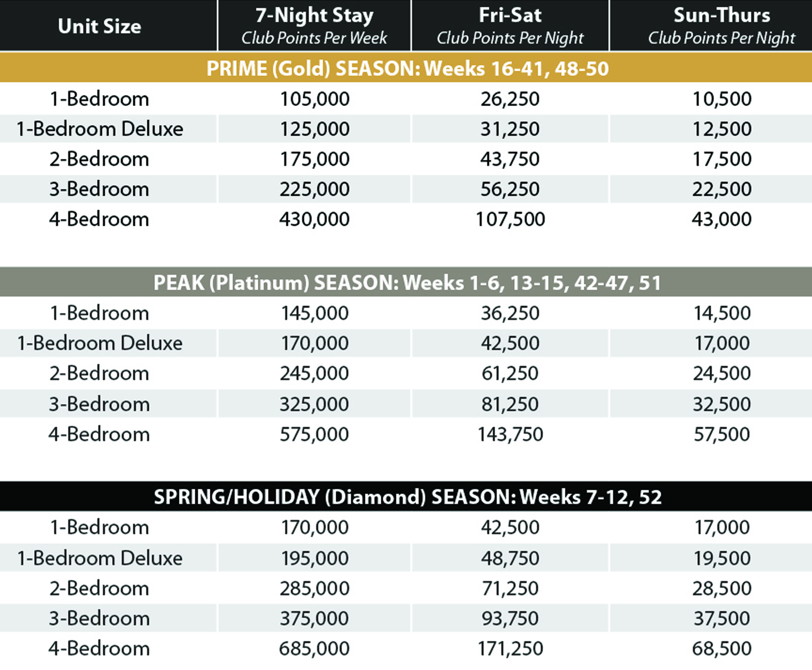Select the PEAK (Platinum) SEASON banner
Viewport: 812px width, 670px height.
click(407, 283)
